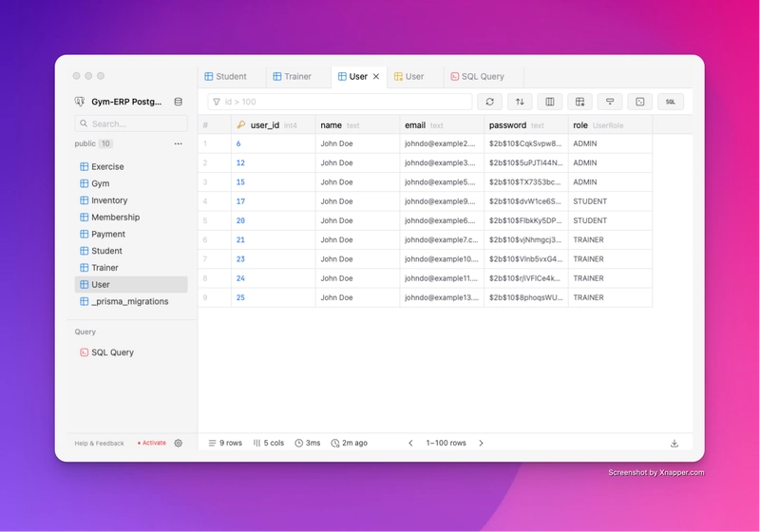The image size is (760, 532).
Task: Click the name column header
Action: coord(358,125)
